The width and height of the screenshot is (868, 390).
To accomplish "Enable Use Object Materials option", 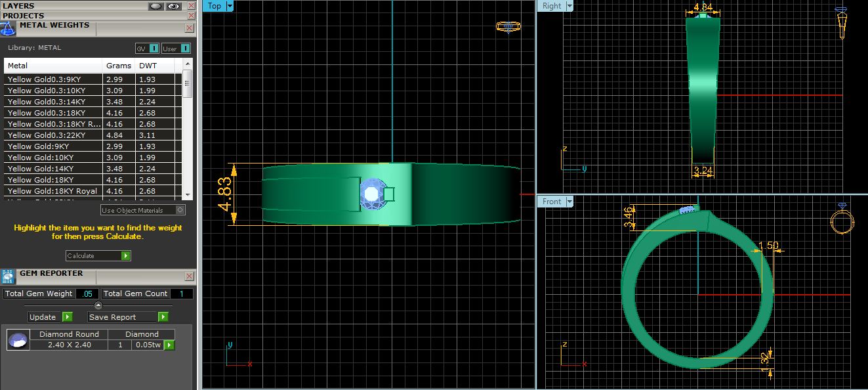I will [x=180, y=210].
